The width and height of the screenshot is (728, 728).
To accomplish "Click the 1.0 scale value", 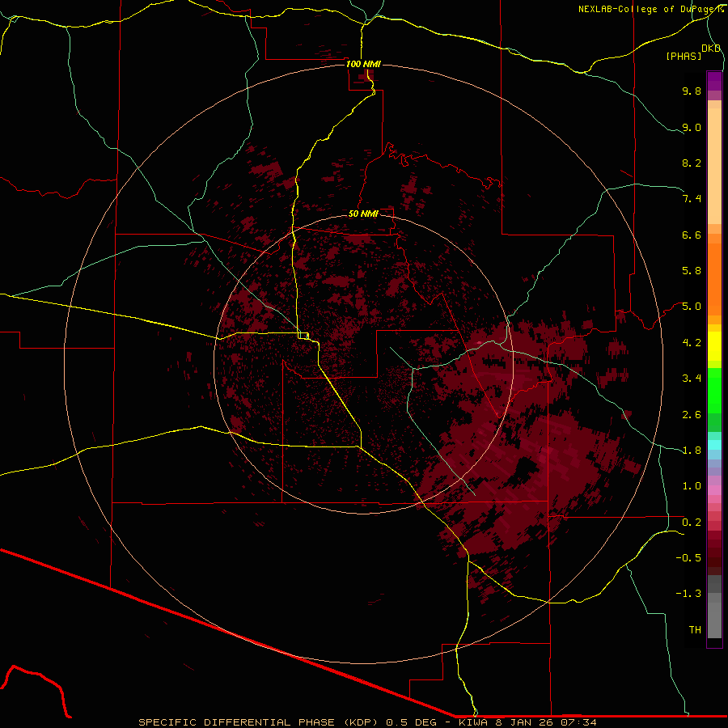I will 692,486.
